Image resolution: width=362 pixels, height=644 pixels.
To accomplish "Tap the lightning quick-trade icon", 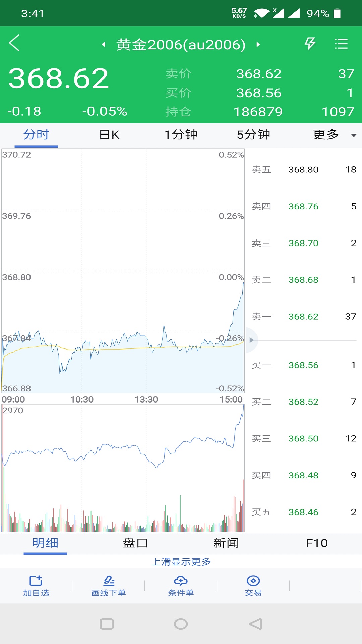I will [x=310, y=44].
